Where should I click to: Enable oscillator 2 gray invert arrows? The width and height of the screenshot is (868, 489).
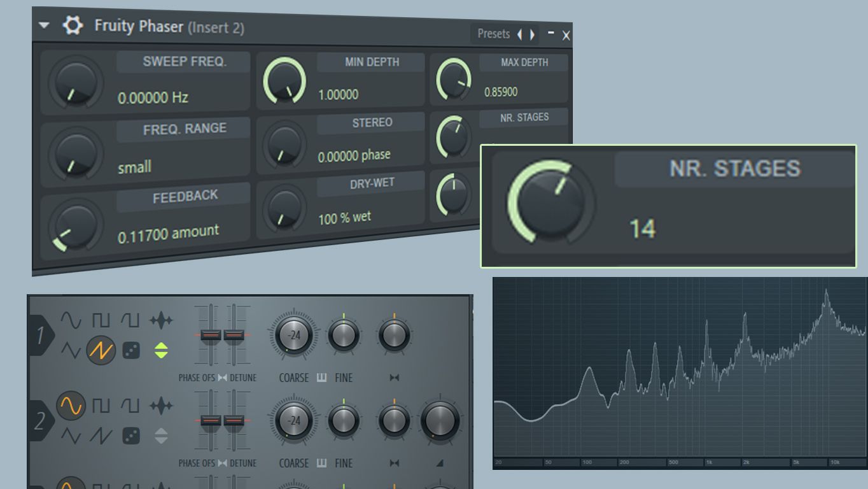coord(162,436)
